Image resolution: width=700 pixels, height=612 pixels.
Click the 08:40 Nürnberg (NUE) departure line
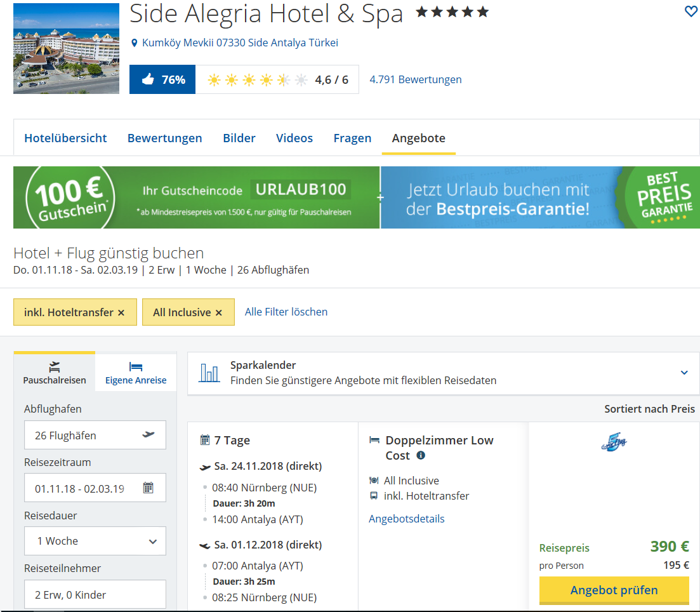coord(264,488)
